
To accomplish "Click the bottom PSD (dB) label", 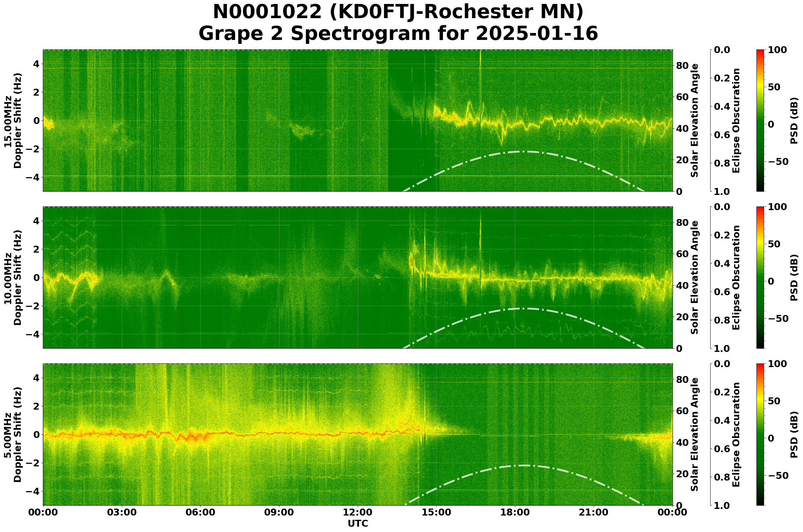I will tap(794, 434).
